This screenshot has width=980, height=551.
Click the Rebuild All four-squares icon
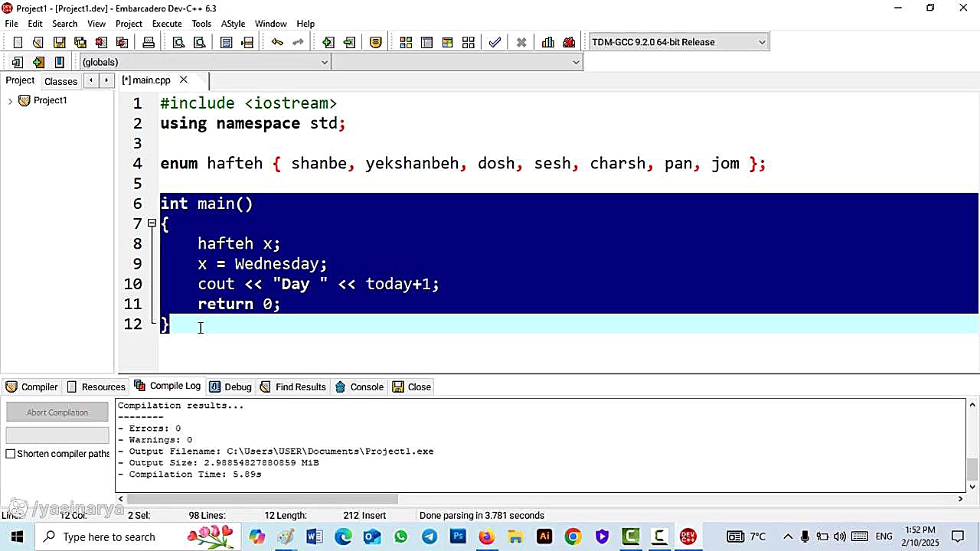468,42
